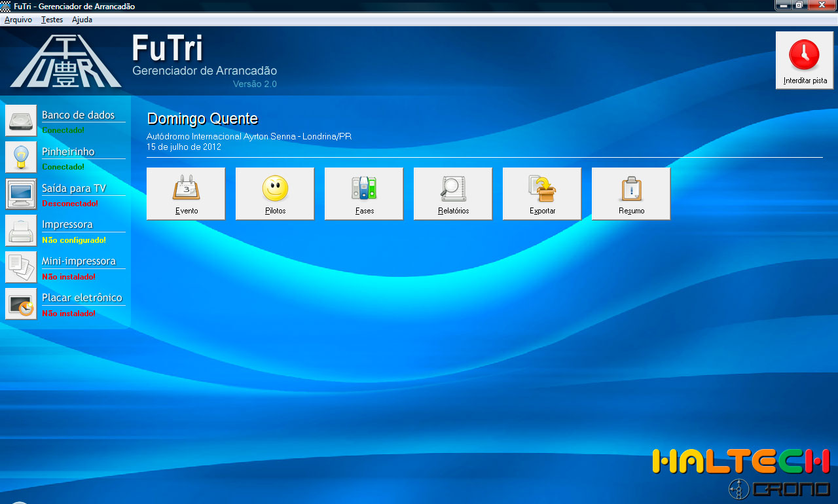Click the FuTri logo in header

[65, 62]
